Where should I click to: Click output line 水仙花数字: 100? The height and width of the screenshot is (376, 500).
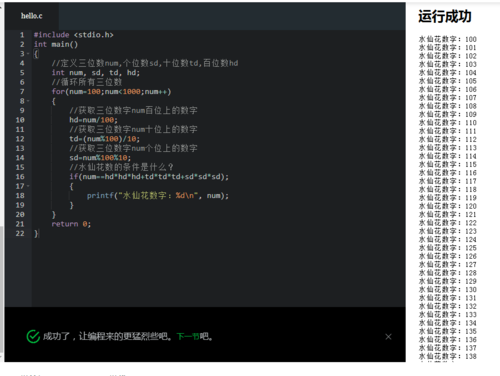[448, 39]
